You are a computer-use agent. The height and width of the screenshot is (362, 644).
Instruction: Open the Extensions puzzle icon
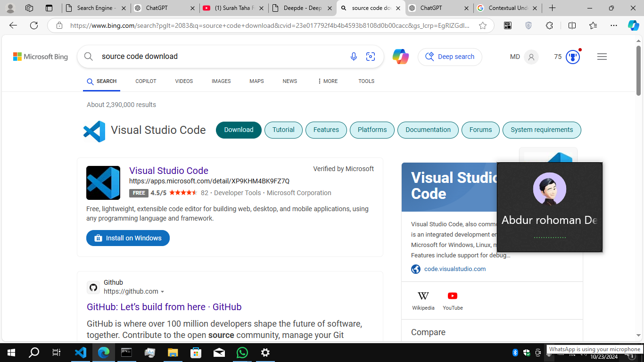click(549, 25)
